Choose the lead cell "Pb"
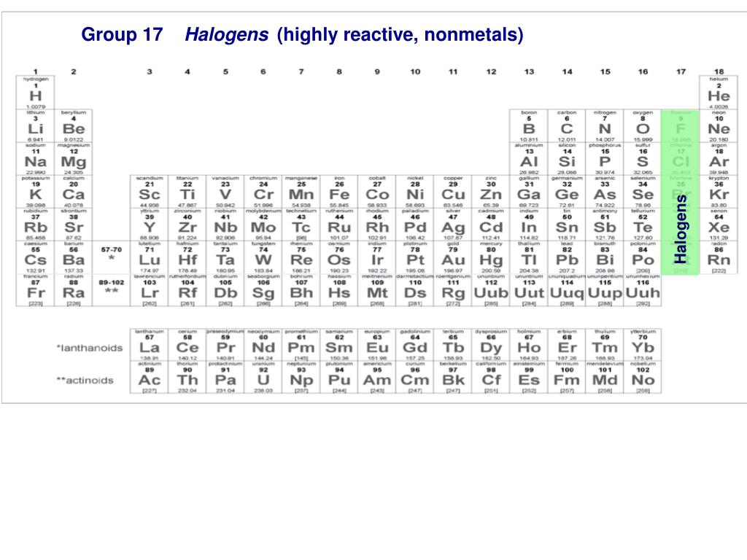747x560 pixels. 567,257
